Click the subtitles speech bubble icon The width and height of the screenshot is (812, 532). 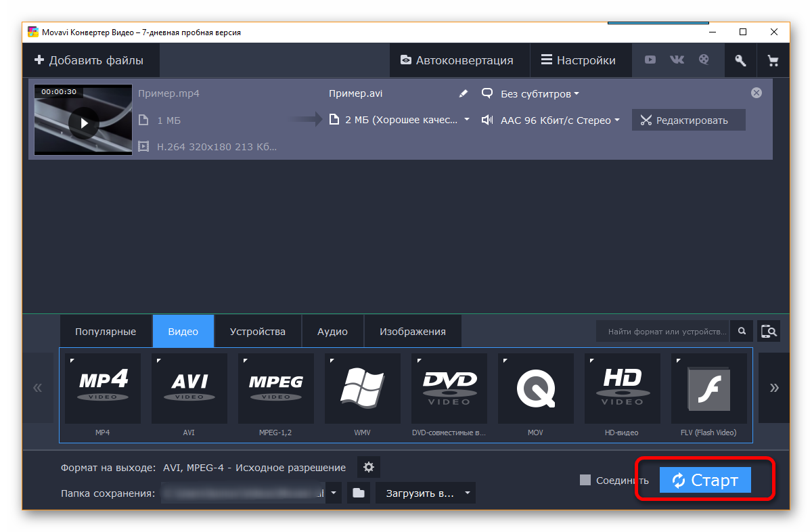pos(487,93)
